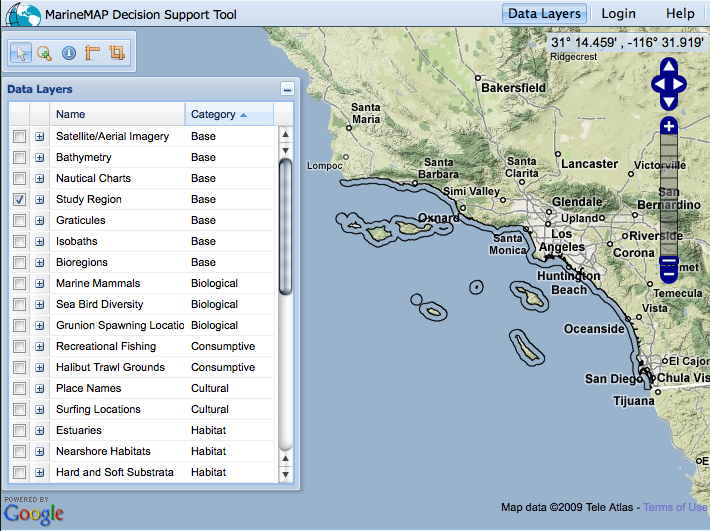This screenshot has height=531, width=710.
Task: Turn on Sea Bird Diversity layer
Action: tap(19, 304)
